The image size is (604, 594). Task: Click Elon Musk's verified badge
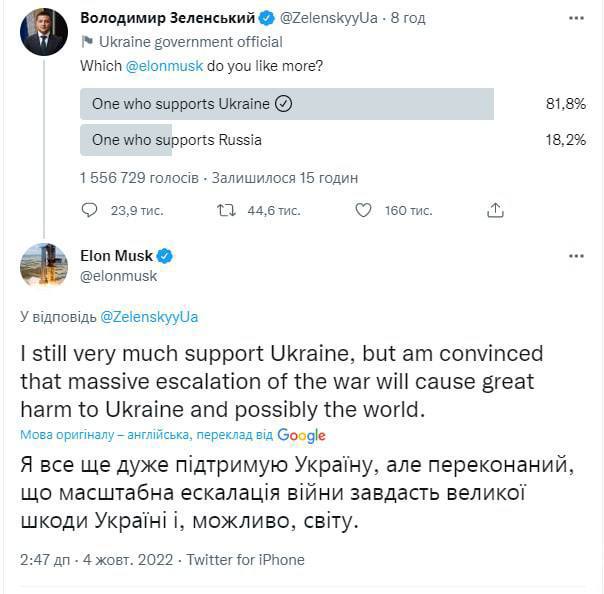coord(164,256)
